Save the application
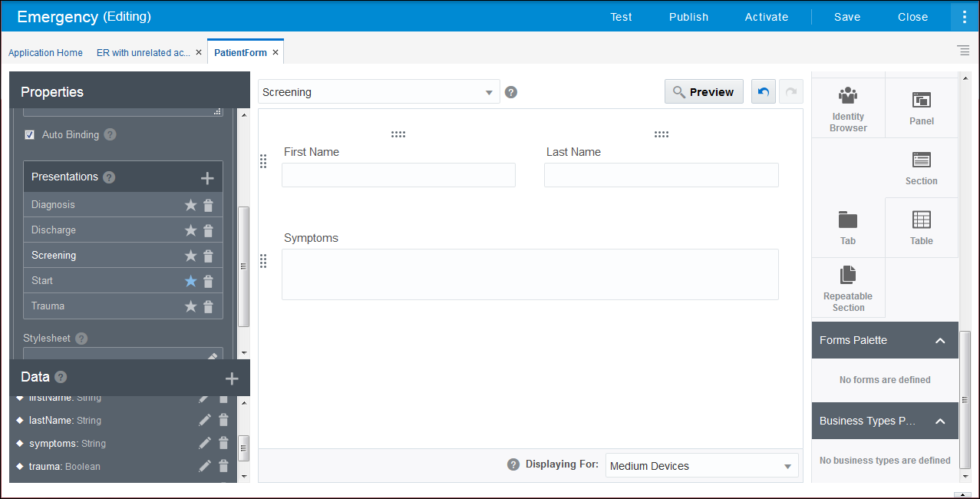Image resolution: width=980 pixels, height=499 pixels. (x=847, y=17)
